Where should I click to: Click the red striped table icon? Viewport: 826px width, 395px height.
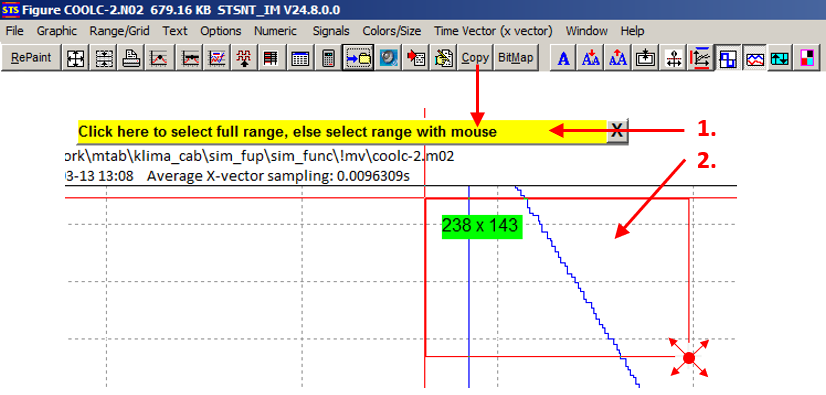[271, 58]
